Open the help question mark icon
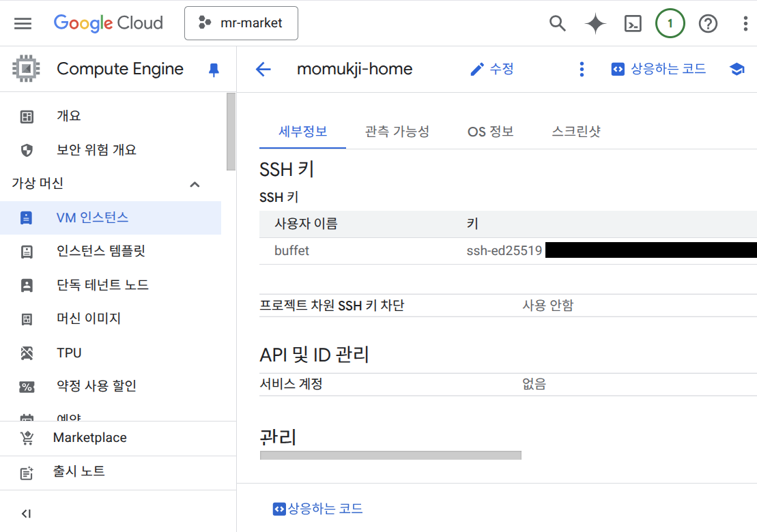 [708, 24]
